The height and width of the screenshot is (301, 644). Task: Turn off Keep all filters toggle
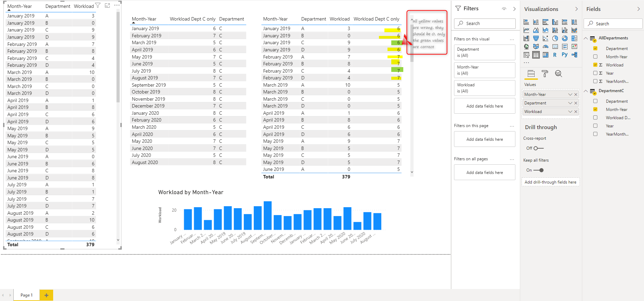538,170
